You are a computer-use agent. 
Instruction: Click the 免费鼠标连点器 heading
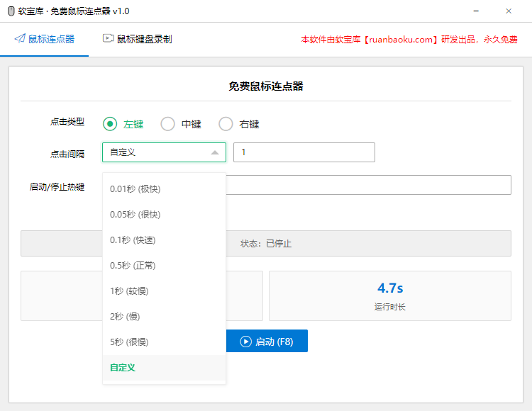coord(266,86)
